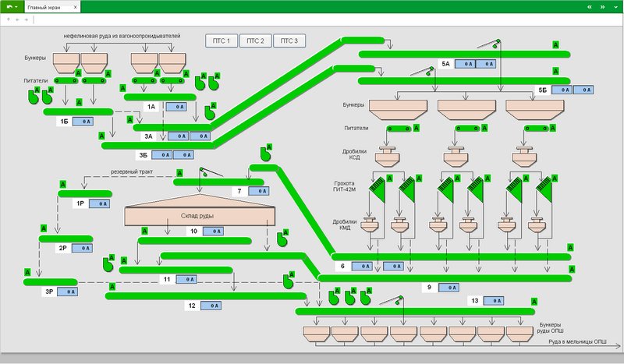Viewport: 624px width, 364px height.
Task: Click the A mode badge of conveyor 13
Action: 534,302
